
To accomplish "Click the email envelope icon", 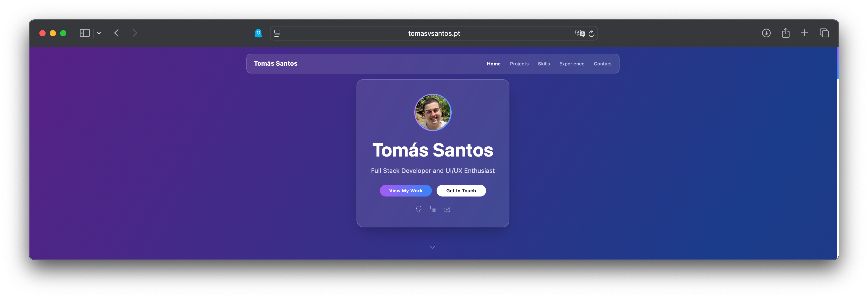I will 447,209.
